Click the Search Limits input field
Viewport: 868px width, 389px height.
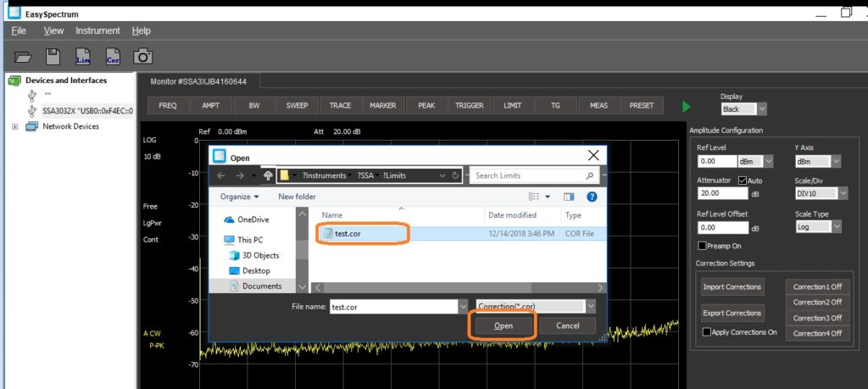coord(526,175)
